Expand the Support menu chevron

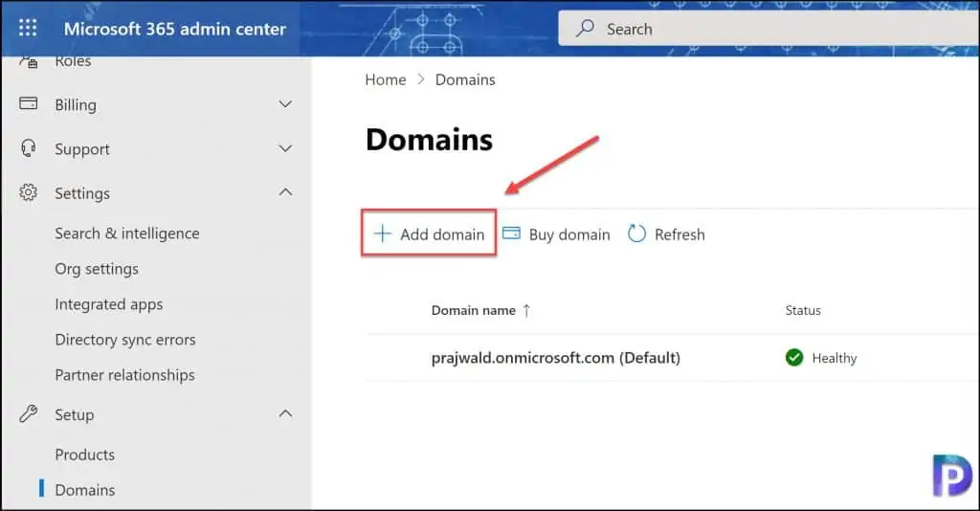(x=285, y=148)
